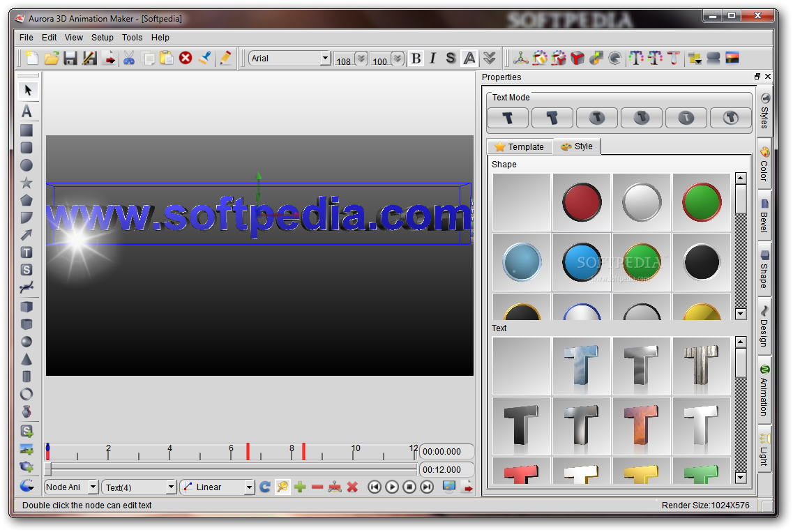The height and width of the screenshot is (532, 793).
Task: Toggle the S shadow text style
Action: tap(451, 58)
